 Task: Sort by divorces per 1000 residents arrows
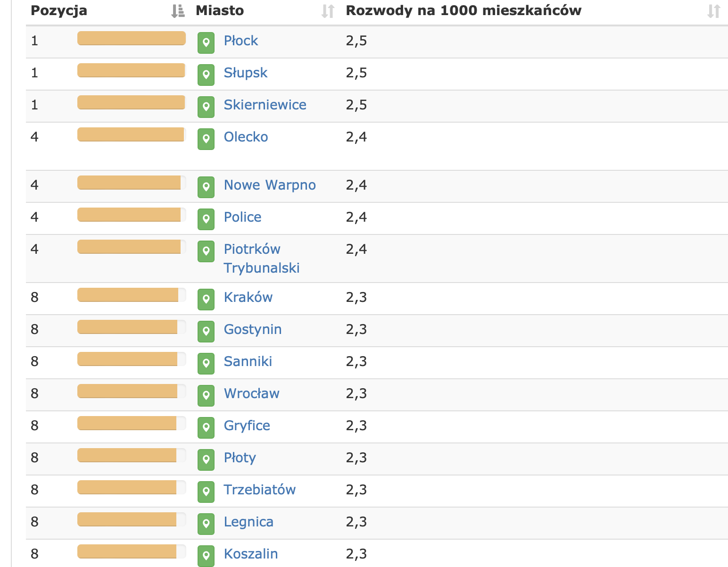click(713, 11)
